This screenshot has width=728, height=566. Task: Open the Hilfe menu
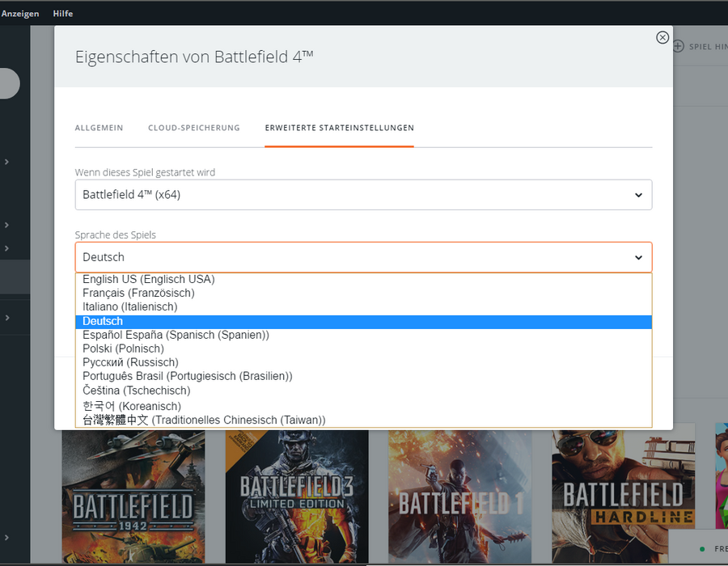tap(62, 14)
